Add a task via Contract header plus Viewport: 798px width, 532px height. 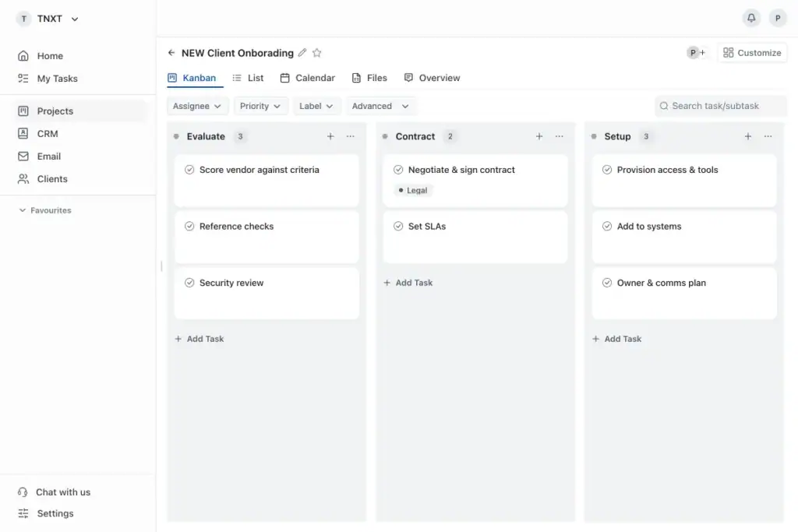click(539, 136)
